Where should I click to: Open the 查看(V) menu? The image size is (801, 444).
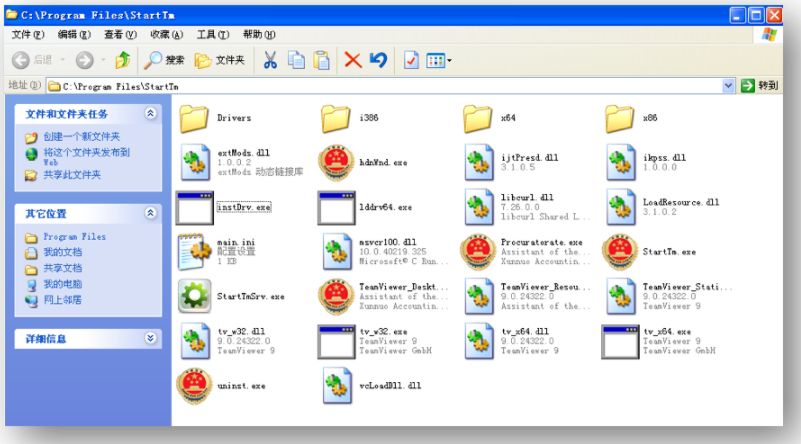click(x=121, y=35)
